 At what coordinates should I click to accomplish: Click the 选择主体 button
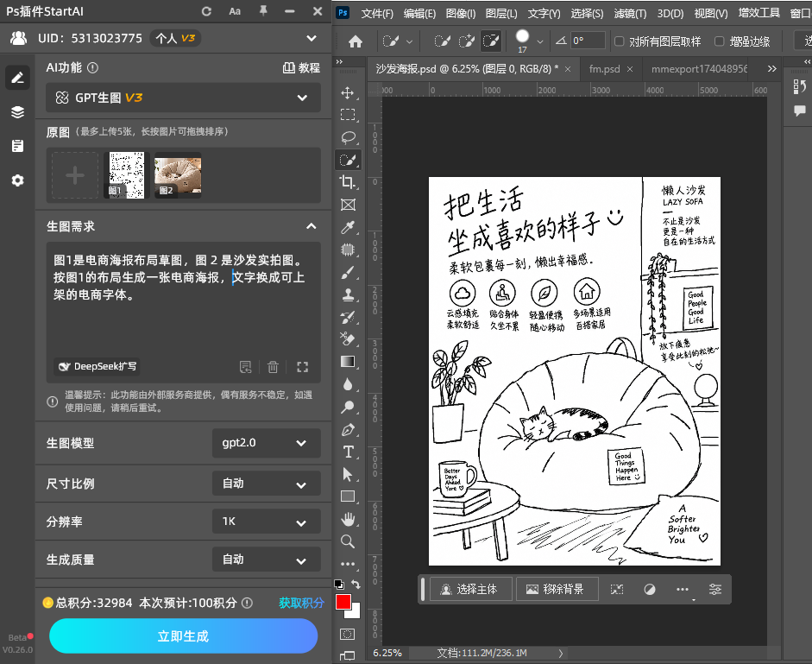pyautogui.click(x=471, y=590)
